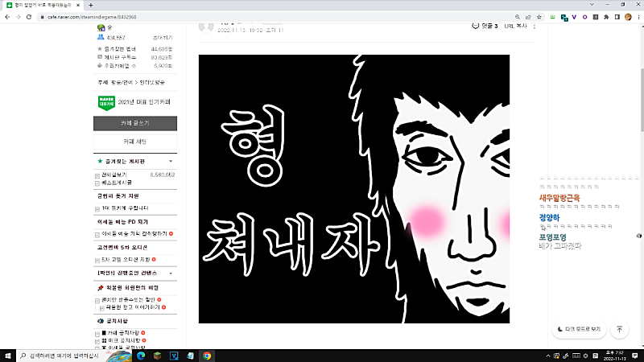The height and width of the screenshot is (362, 644).
Task: Open the green cube app in taskbar
Action: [x=157, y=356]
